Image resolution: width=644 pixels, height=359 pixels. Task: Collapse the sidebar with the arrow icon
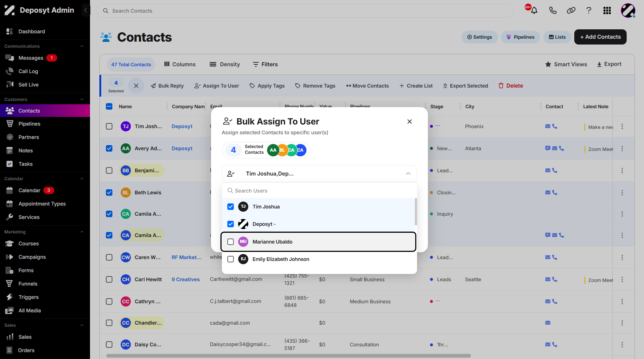[x=85, y=10]
